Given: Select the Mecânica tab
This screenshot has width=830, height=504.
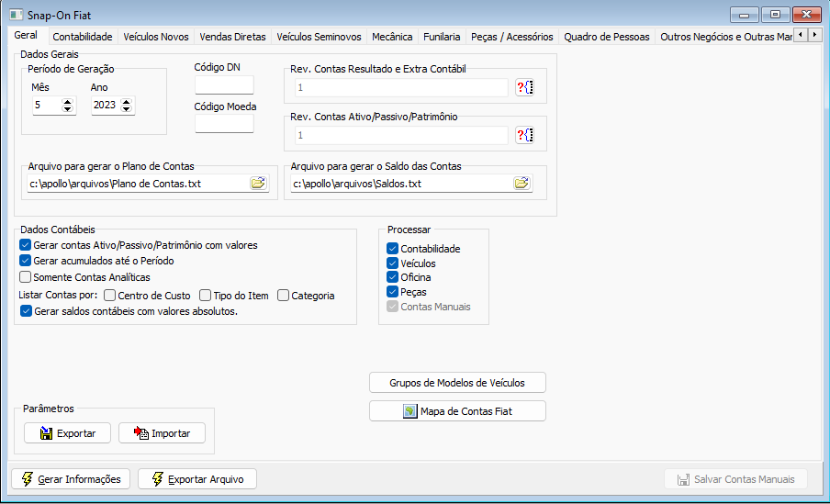Looking at the screenshot, I should point(392,37).
